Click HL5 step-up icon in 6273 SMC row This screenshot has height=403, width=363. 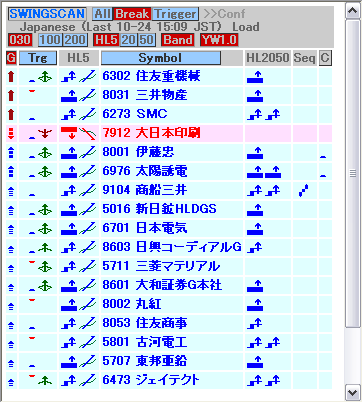69,115
